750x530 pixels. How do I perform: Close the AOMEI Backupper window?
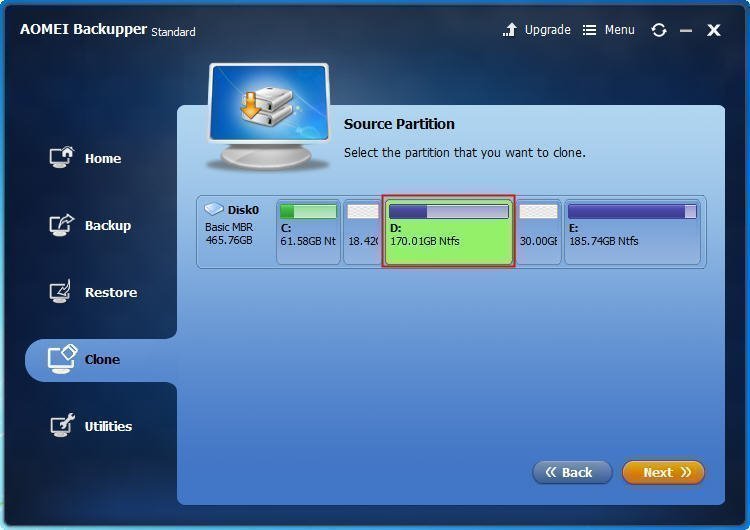(714, 30)
